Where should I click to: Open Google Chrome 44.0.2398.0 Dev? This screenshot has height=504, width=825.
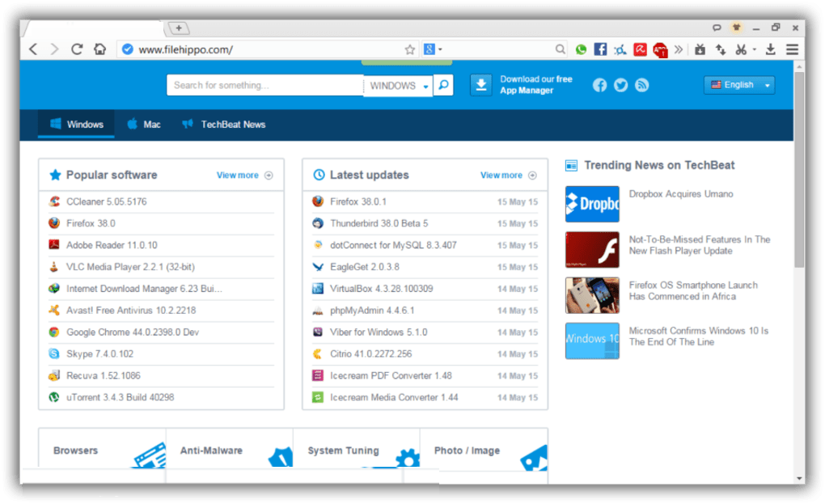pos(133,332)
